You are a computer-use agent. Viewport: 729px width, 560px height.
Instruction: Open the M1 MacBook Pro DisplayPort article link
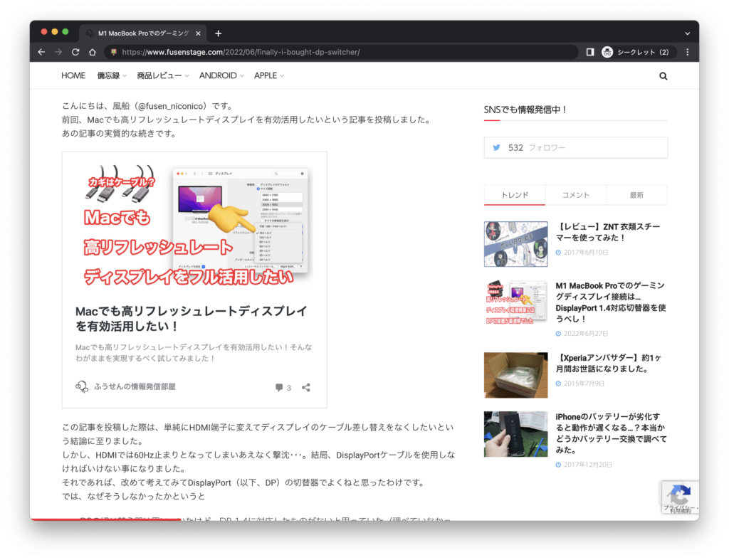(x=611, y=302)
